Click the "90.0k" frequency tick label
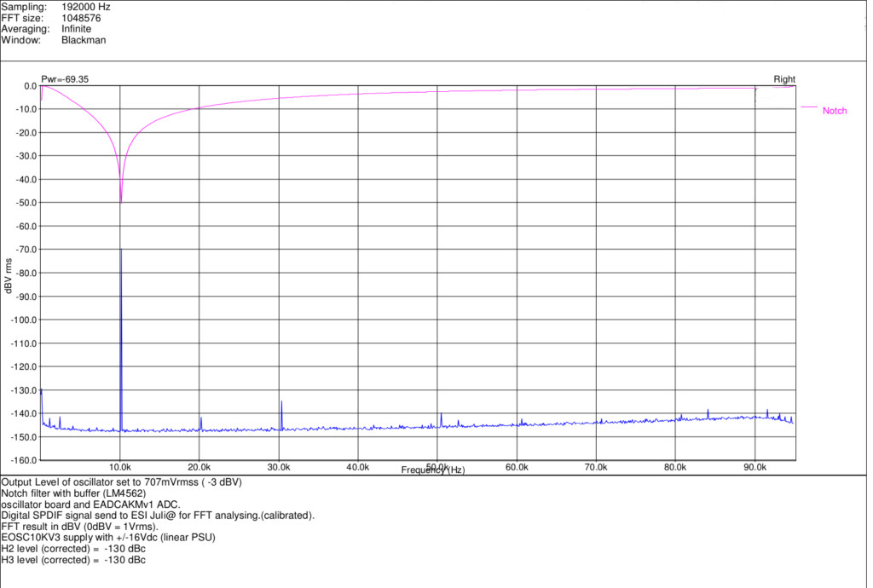Image resolution: width=873 pixels, height=588 pixels. pos(755,467)
